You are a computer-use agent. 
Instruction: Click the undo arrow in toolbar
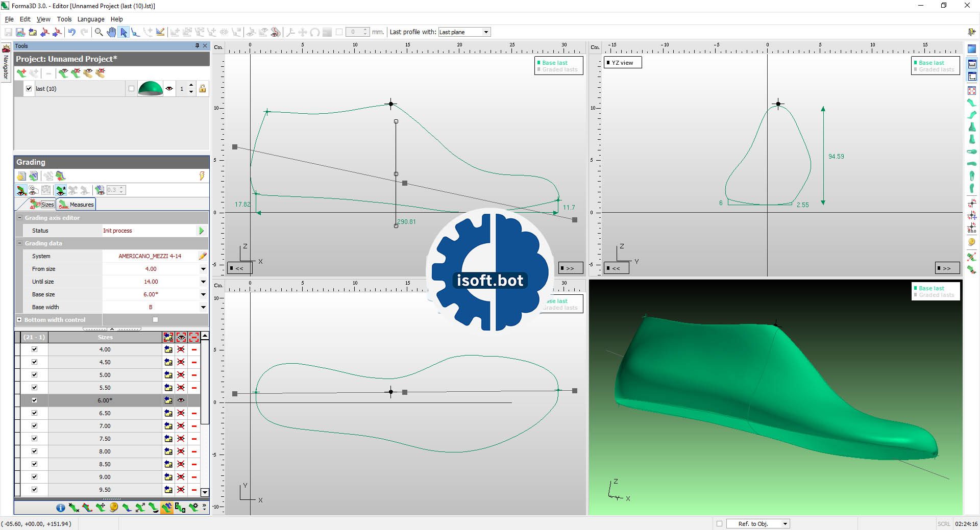tap(72, 32)
